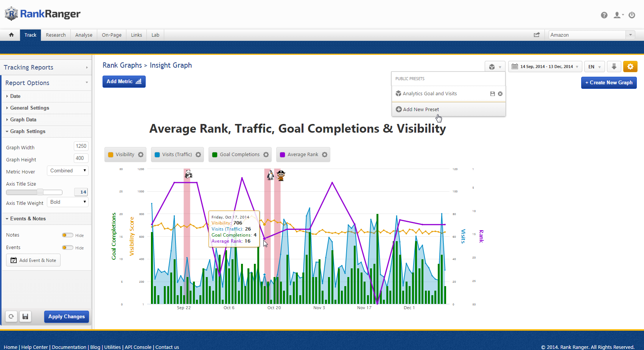
Task: Click the Apply Changes button
Action: [x=67, y=316]
